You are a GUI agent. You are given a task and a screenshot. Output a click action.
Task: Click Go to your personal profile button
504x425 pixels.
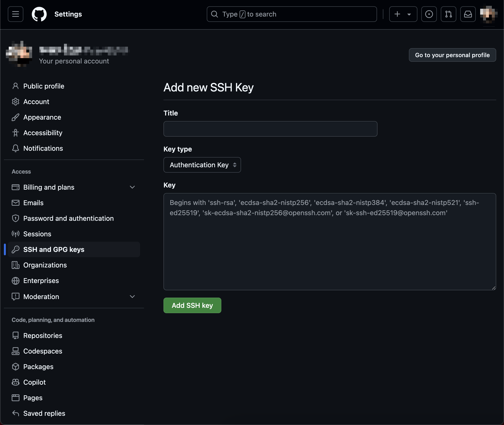click(452, 55)
